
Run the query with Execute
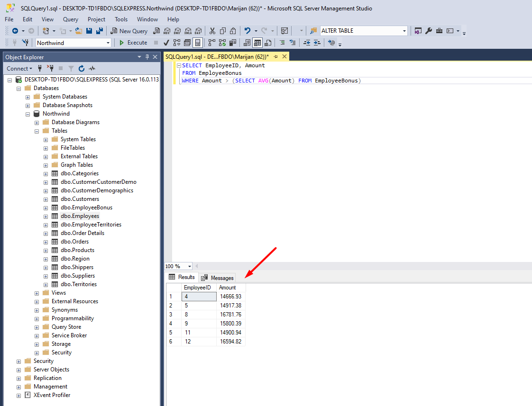pyautogui.click(x=133, y=43)
